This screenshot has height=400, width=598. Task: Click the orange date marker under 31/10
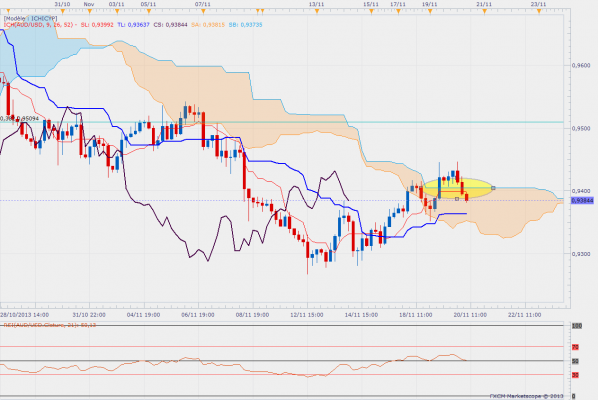click(63, 12)
